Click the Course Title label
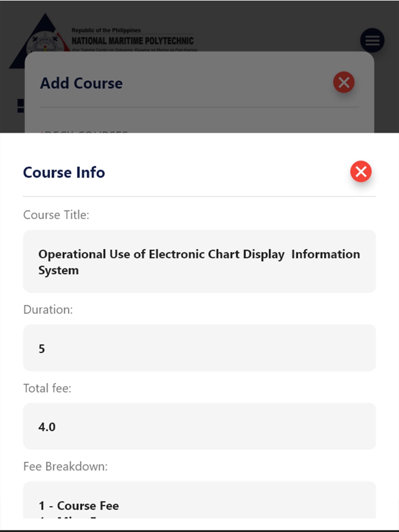This screenshot has height=532, width=399. 56,215
